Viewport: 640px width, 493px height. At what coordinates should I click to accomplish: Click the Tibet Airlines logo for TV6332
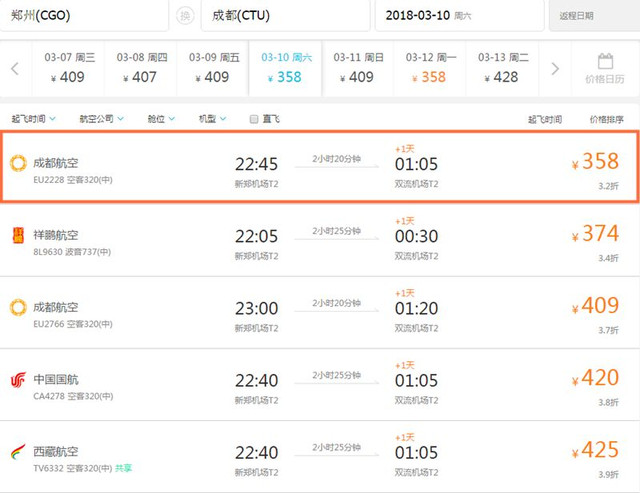18,451
